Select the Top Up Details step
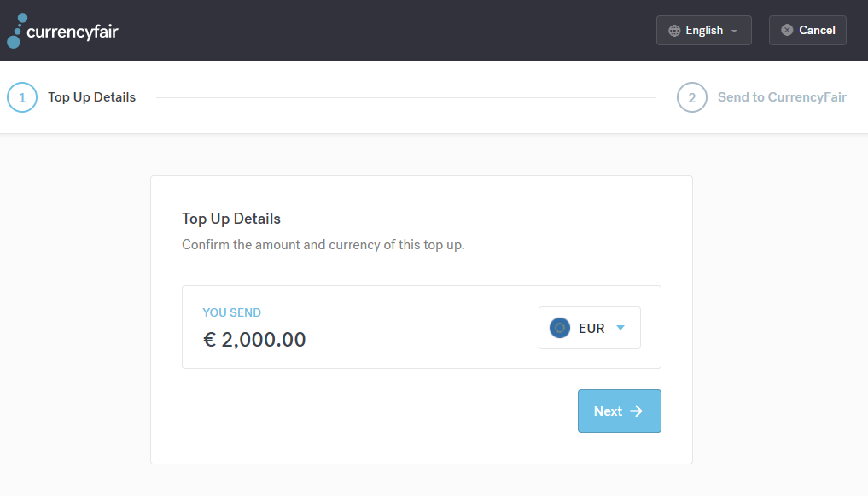This screenshot has width=868, height=496. point(92,97)
